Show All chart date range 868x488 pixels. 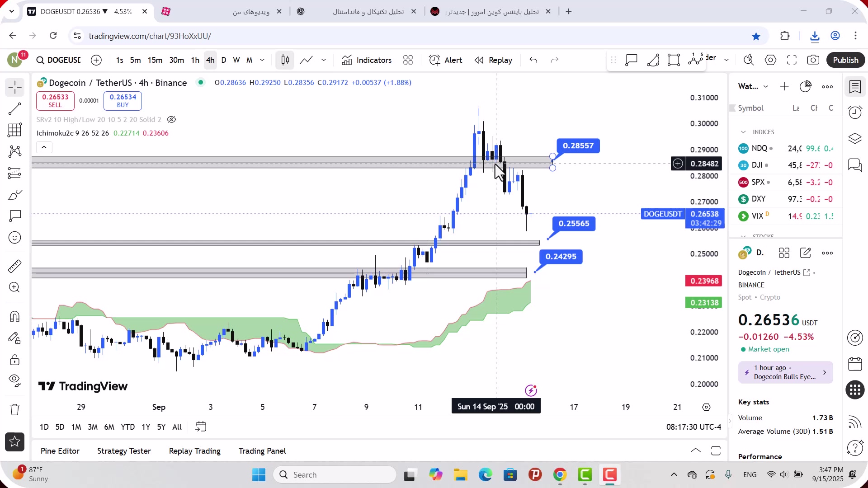177,427
